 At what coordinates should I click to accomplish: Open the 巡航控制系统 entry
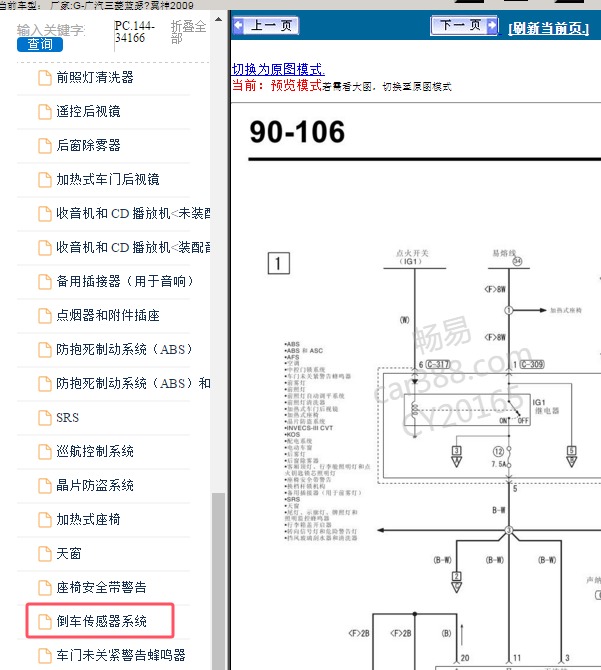click(x=95, y=451)
